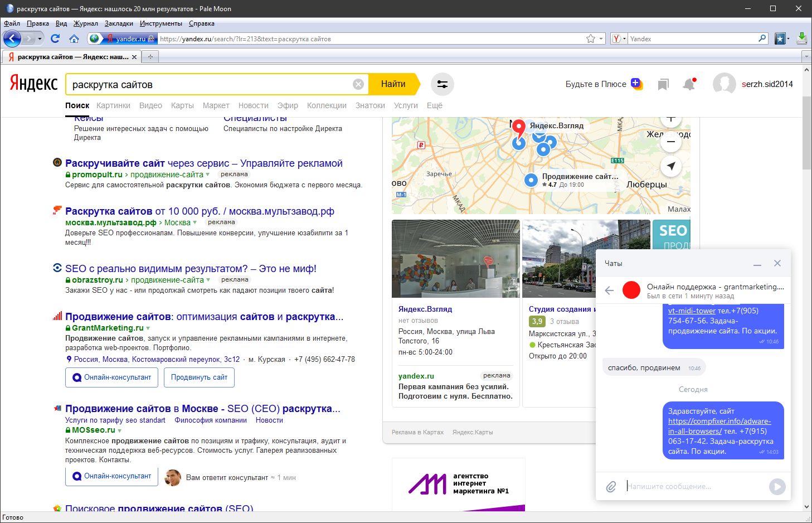Click the map geolocation arrow button

coord(671,166)
